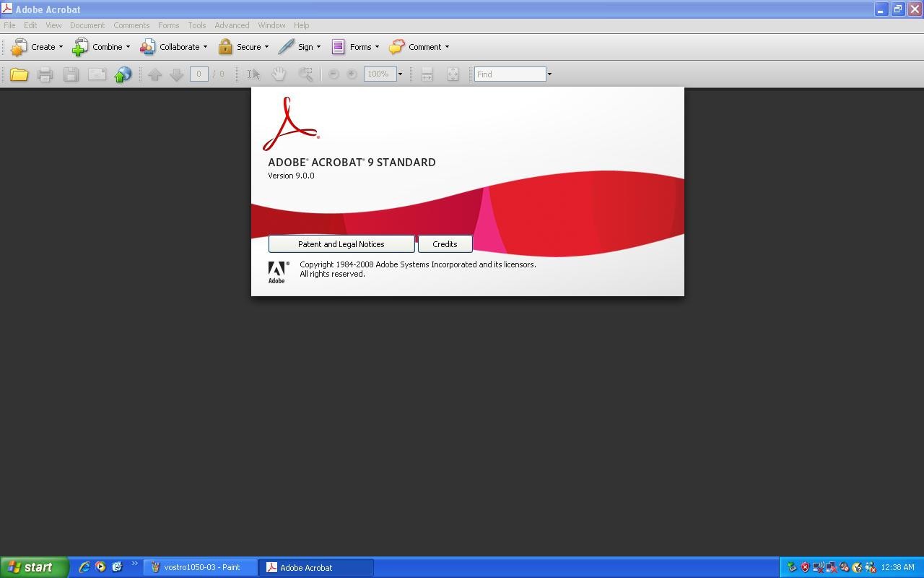924x578 pixels.
Task: Pick the Marquee Zoom magnifier icon
Action: [305, 74]
